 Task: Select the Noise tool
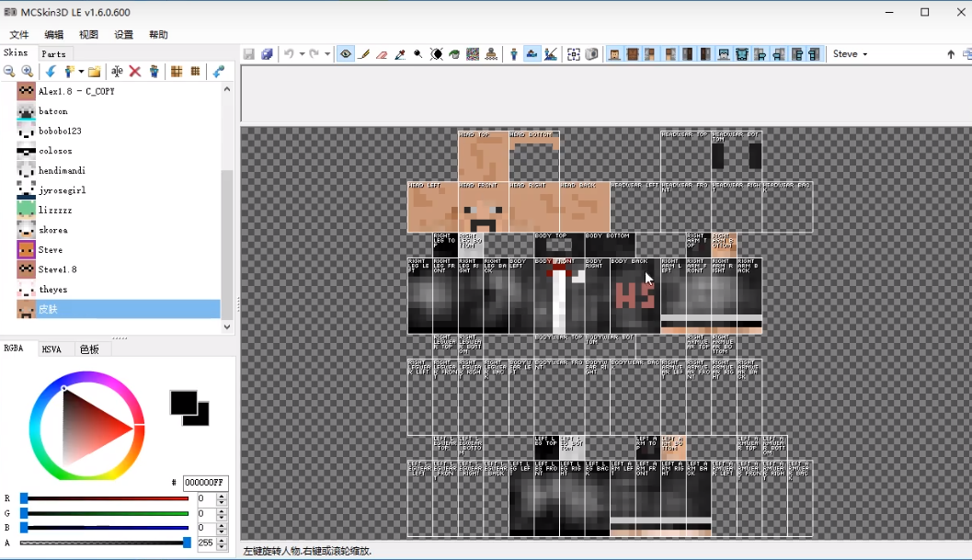[x=473, y=54]
